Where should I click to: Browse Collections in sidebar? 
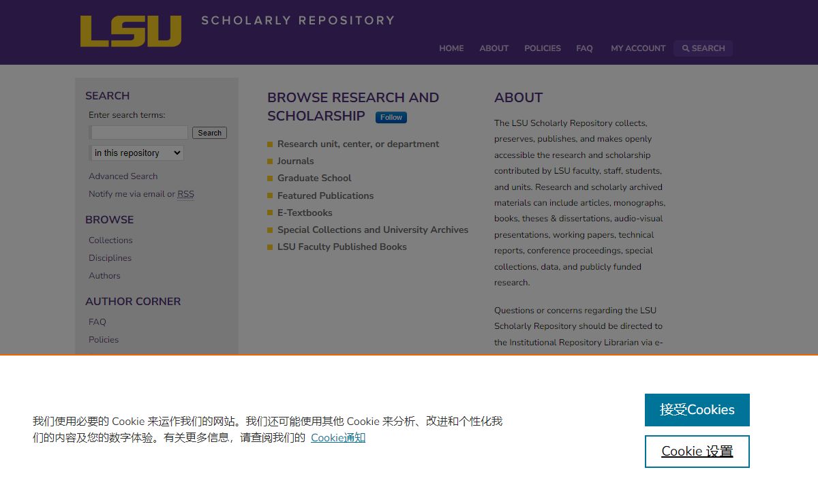point(110,240)
